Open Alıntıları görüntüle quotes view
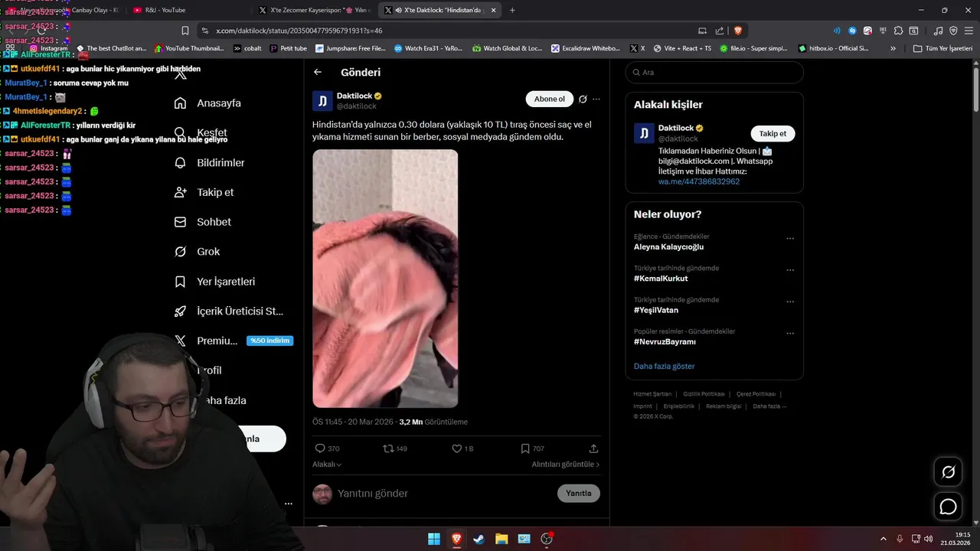 (x=566, y=465)
